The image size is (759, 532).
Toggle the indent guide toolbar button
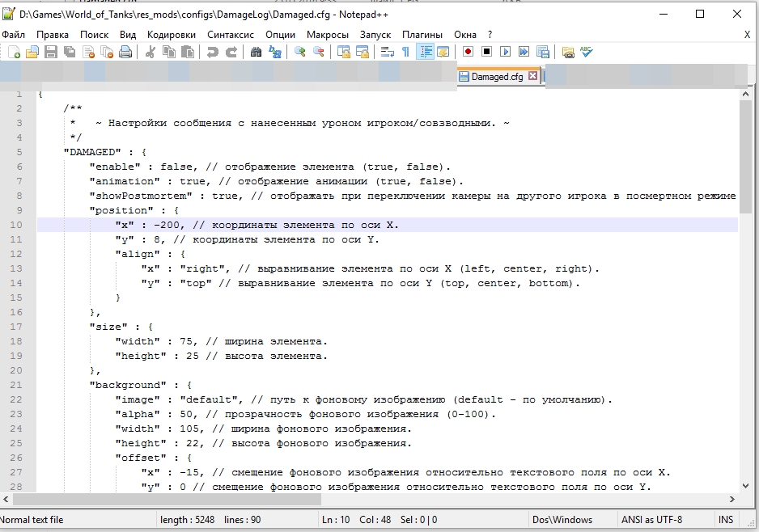tap(426, 52)
